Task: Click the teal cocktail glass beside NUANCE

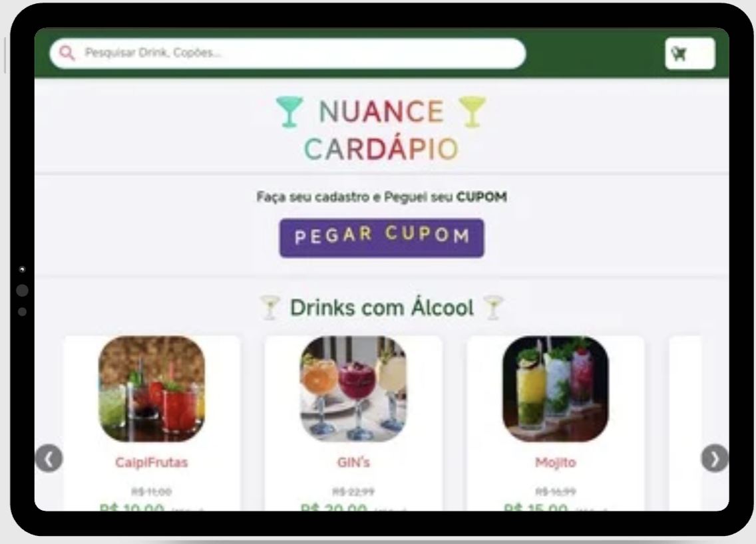Action: [289, 112]
